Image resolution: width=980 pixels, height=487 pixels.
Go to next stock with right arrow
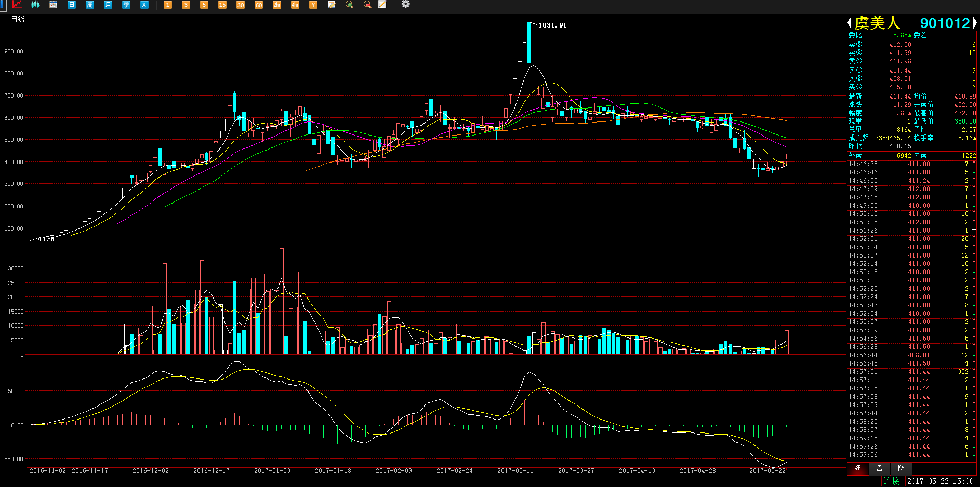point(975,23)
